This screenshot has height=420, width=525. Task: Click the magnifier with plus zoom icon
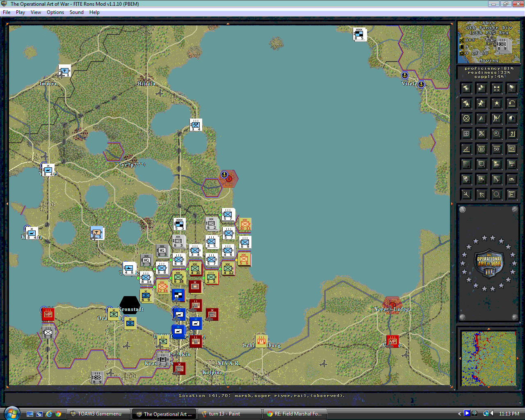pos(497,134)
